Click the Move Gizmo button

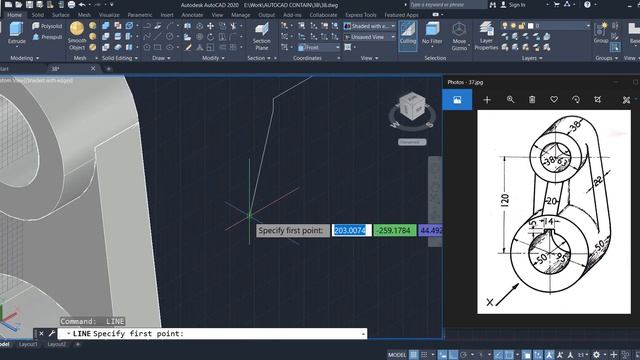coord(459,36)
